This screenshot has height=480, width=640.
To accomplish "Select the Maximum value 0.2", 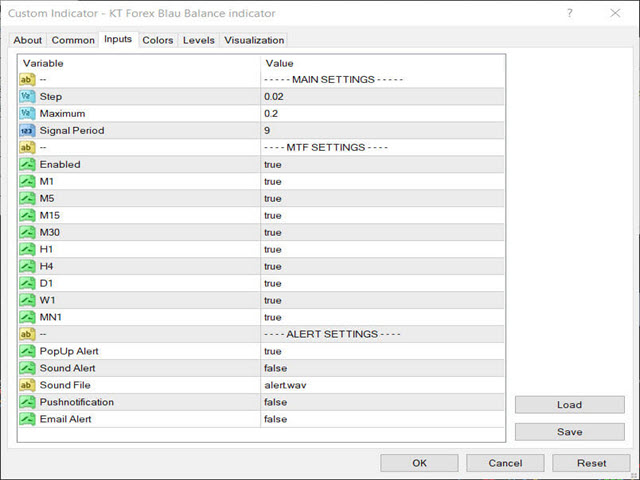I will pos(271,113).
